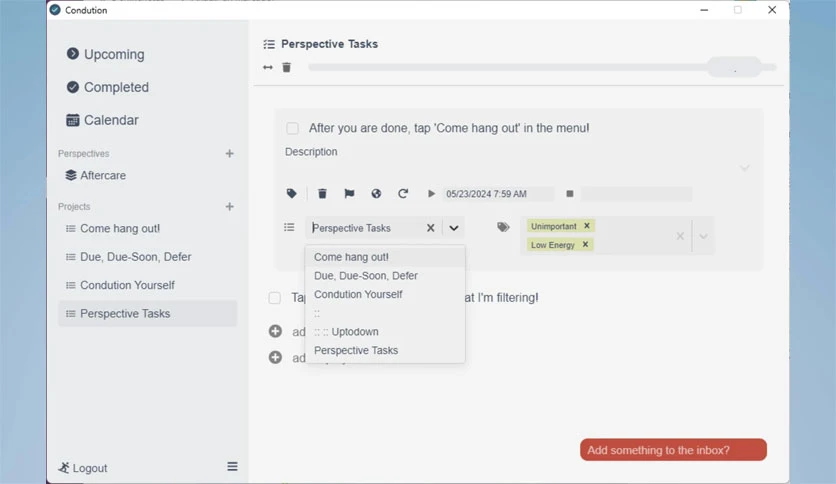Open the 'Come hang out!' project in the sidebar
This screenshot has width=836, height=484.
pos(112,228)
